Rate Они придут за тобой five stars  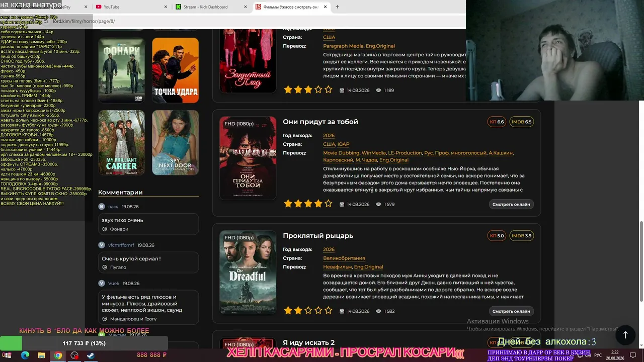click(x=328, y=204)
